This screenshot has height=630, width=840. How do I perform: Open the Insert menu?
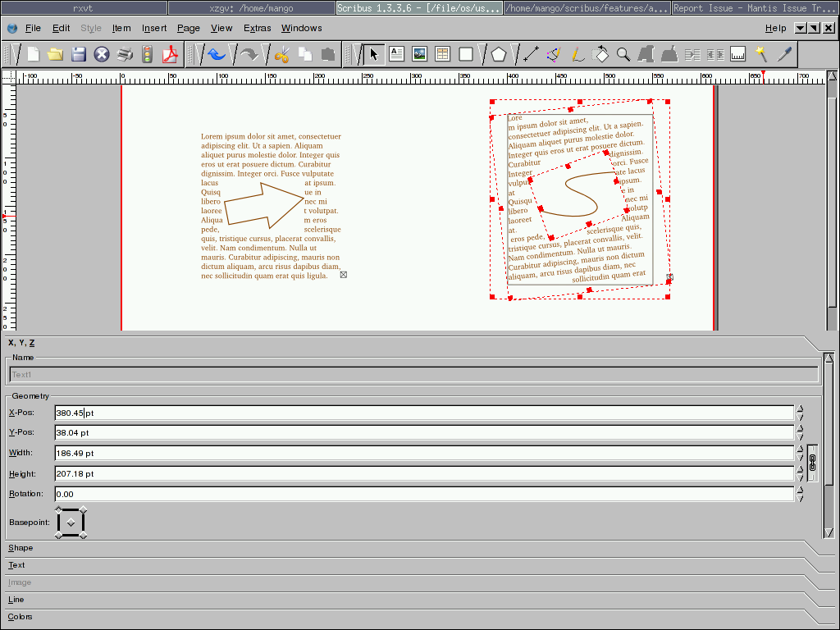click(x=154, y=28)
